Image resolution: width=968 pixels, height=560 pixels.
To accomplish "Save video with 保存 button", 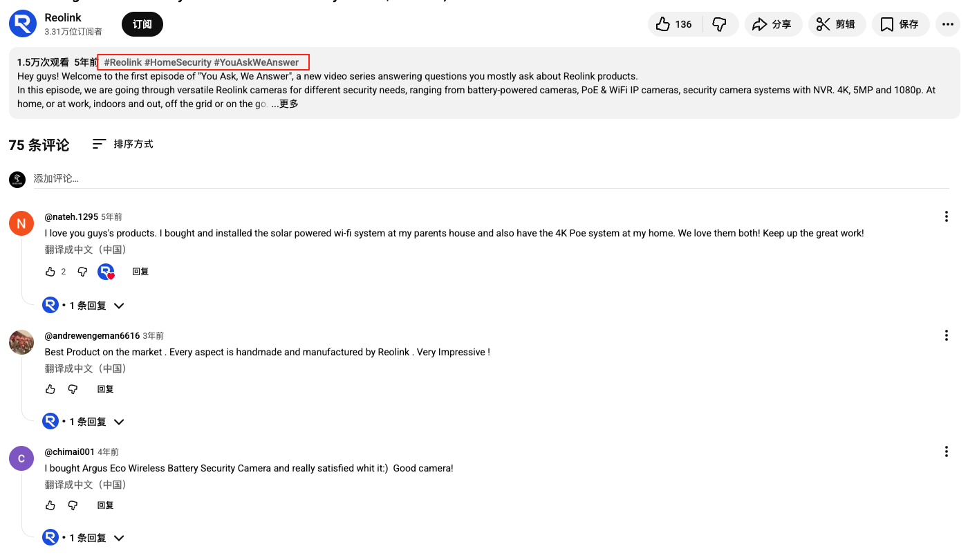I will [x=900, y=24].
